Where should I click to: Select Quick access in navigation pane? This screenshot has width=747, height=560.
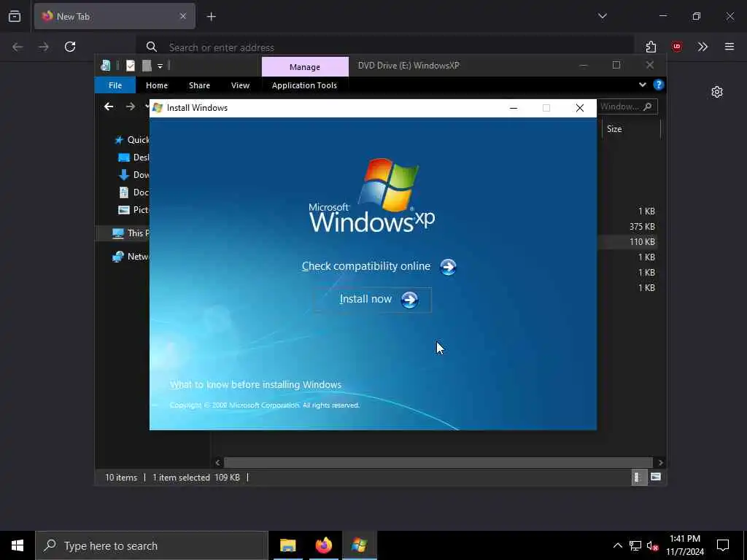tap(131, 139)
